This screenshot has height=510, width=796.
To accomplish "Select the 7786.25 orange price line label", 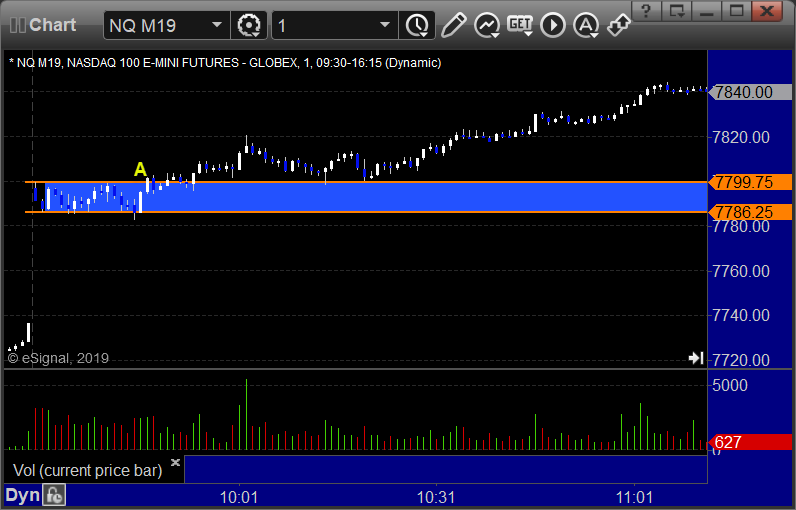I will 751,212.
